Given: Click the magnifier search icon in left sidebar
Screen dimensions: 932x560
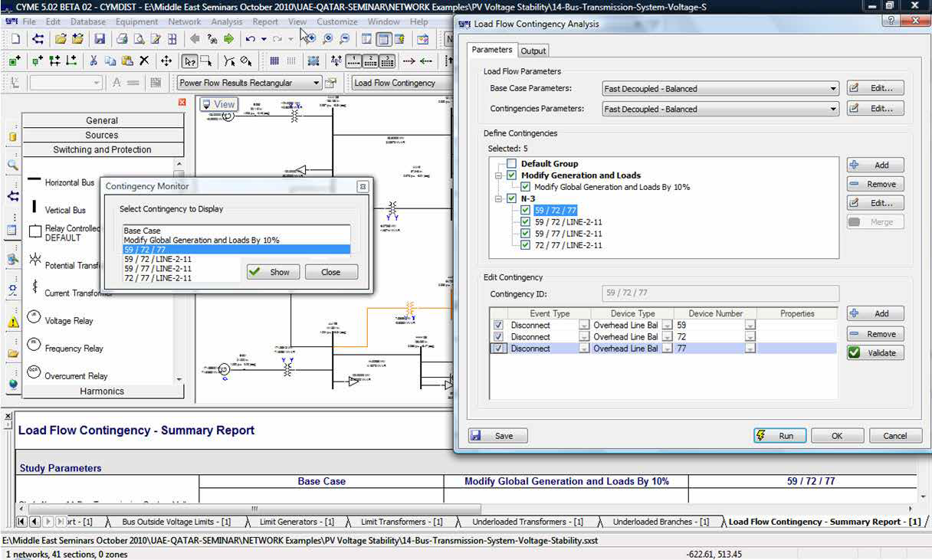Looking at the screenshot, I should (x=12, y=165).
